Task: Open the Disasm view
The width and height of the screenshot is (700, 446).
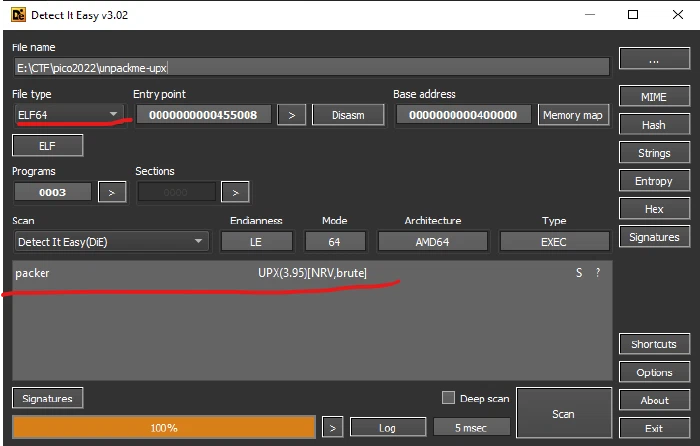Action: pos(348,115)
